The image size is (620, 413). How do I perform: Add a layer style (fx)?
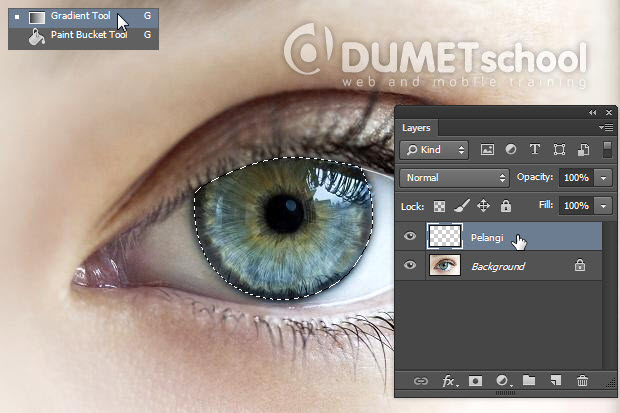(x=450, y=381)
